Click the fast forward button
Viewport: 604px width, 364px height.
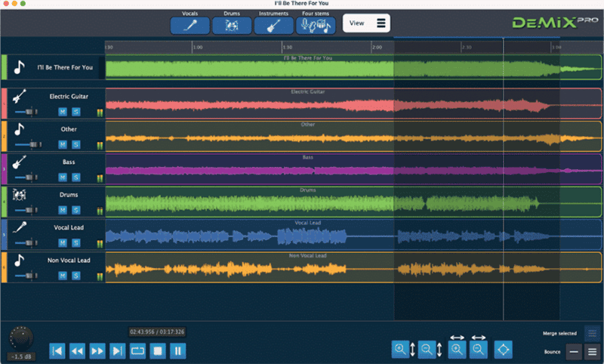pos(97,351)
